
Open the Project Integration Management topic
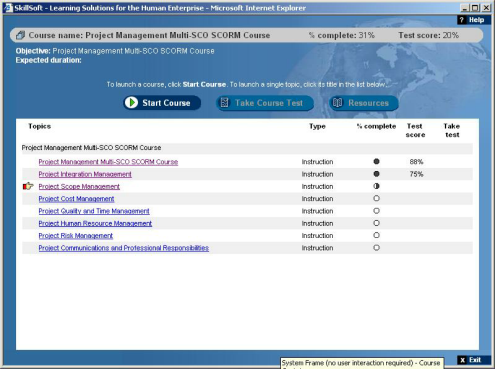(85, 174)
